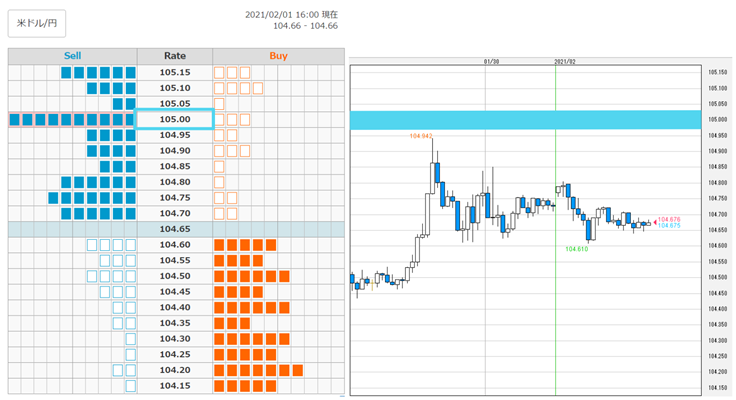Click the 104.942 high price label on chart
736x400 pixels.
point(421,136)
